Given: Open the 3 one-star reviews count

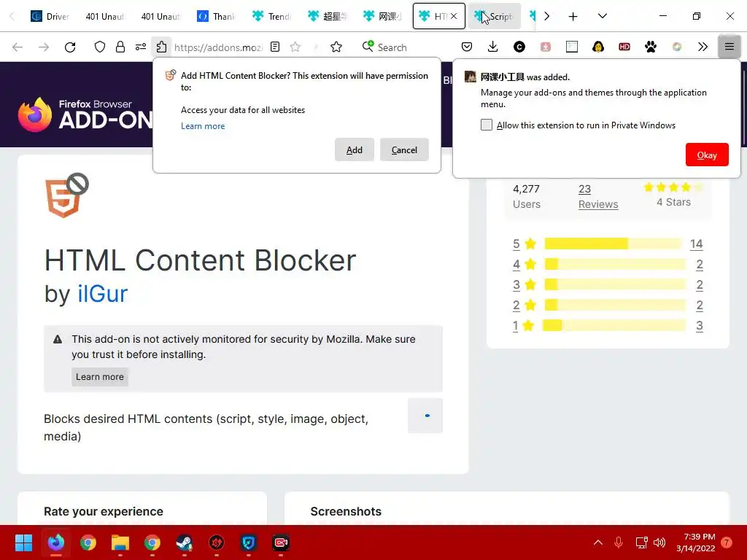Looking at the screenshot, I should (x=700, y=326).
